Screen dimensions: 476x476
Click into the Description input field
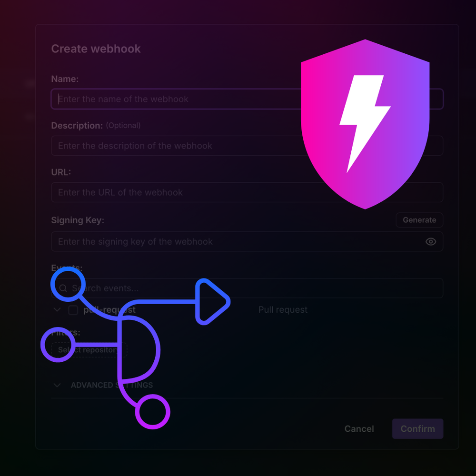coord(247,146)
